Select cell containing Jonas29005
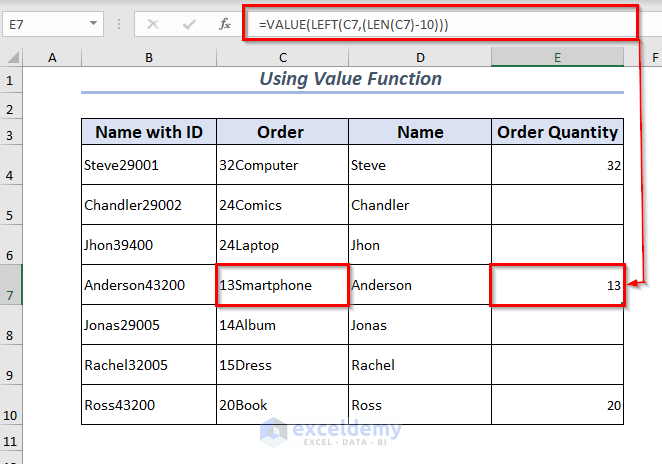Screen dimensions: 662x464 pos(149,325)
